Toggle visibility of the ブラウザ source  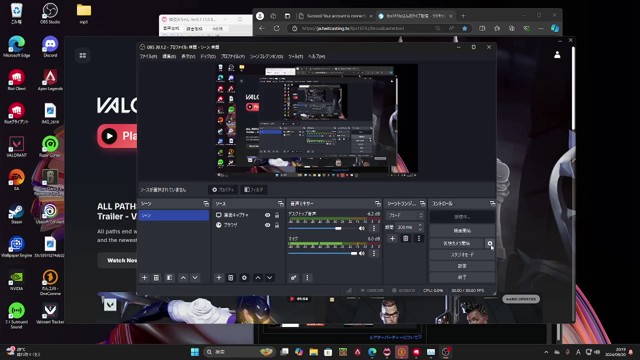tap(267, 225)
